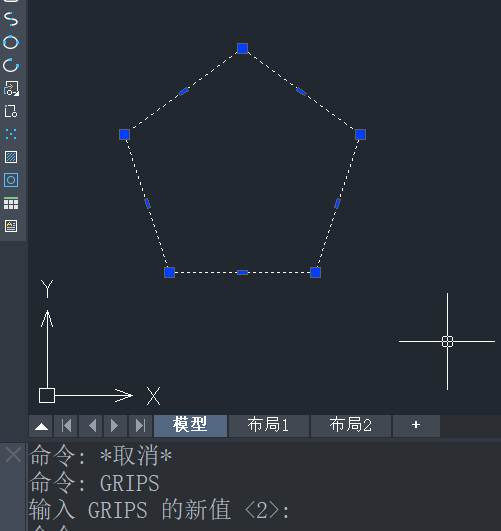Image resolution: width=501 pixels, height=531 pixels.
Task: Switch to the 布局2 tab
Action: 351,425
